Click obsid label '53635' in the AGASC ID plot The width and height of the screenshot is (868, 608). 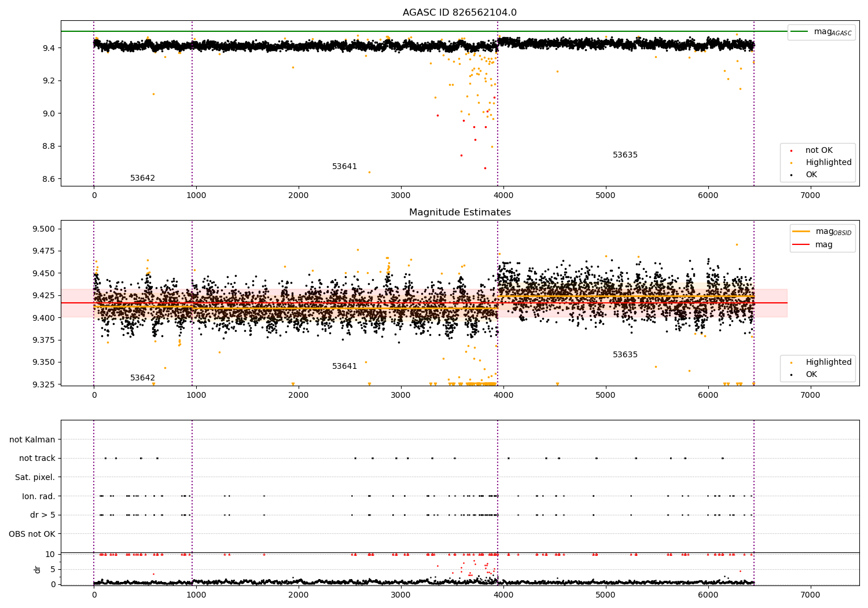pos(625,155)
